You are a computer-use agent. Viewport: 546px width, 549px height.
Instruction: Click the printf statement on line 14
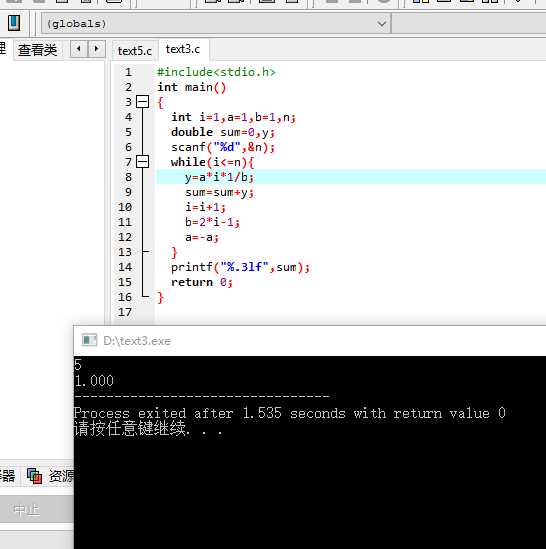coord(240,267)
